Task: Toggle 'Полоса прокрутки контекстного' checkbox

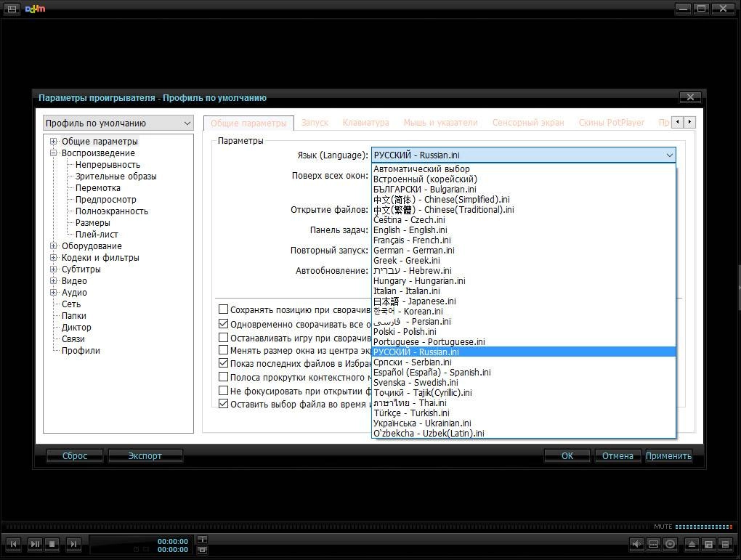Action: pos(224,377)
